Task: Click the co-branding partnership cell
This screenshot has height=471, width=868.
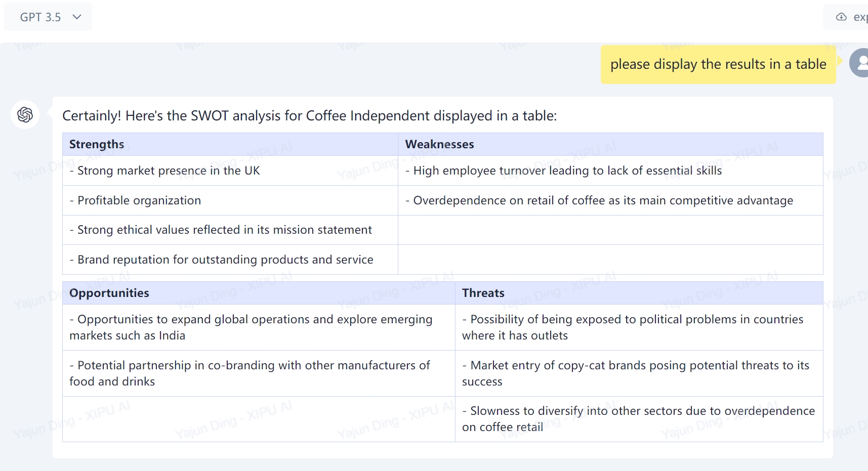Action: point(250,373)
